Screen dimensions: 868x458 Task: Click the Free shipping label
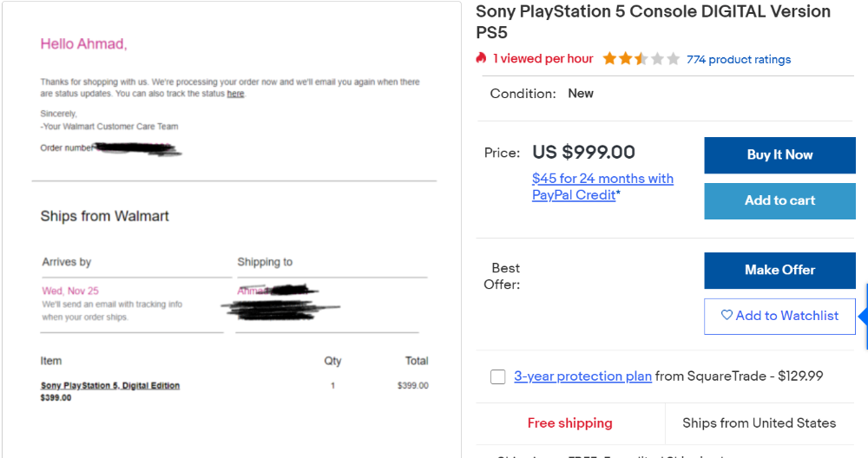coord(569,423)
